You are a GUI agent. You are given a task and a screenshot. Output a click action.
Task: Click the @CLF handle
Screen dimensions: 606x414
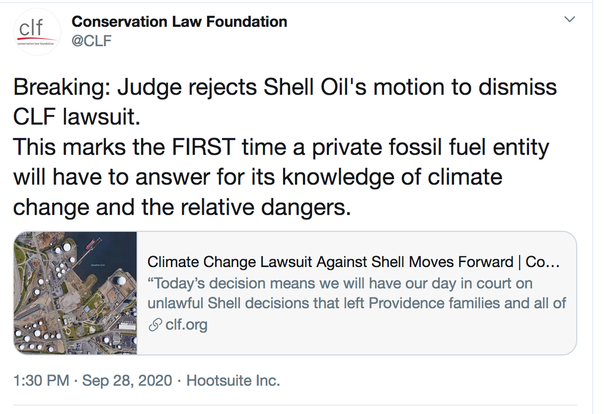[91, 40]
